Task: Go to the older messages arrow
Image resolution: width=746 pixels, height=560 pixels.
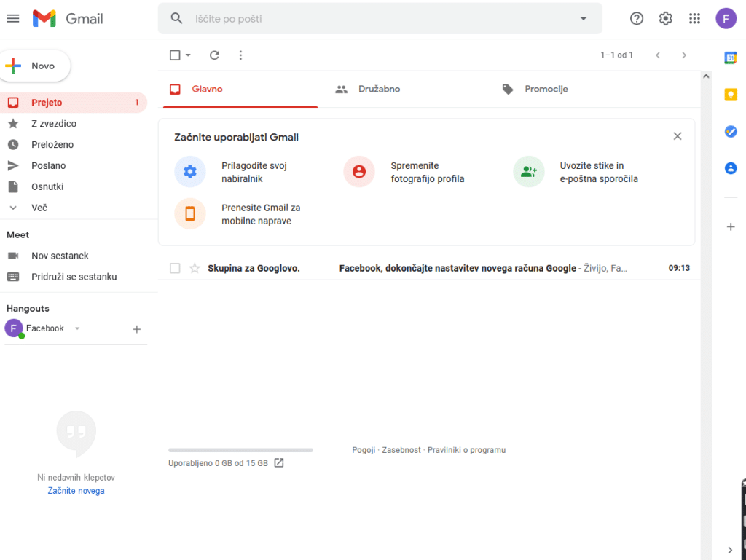Action: pyautogui.click(x=684, y=55)
